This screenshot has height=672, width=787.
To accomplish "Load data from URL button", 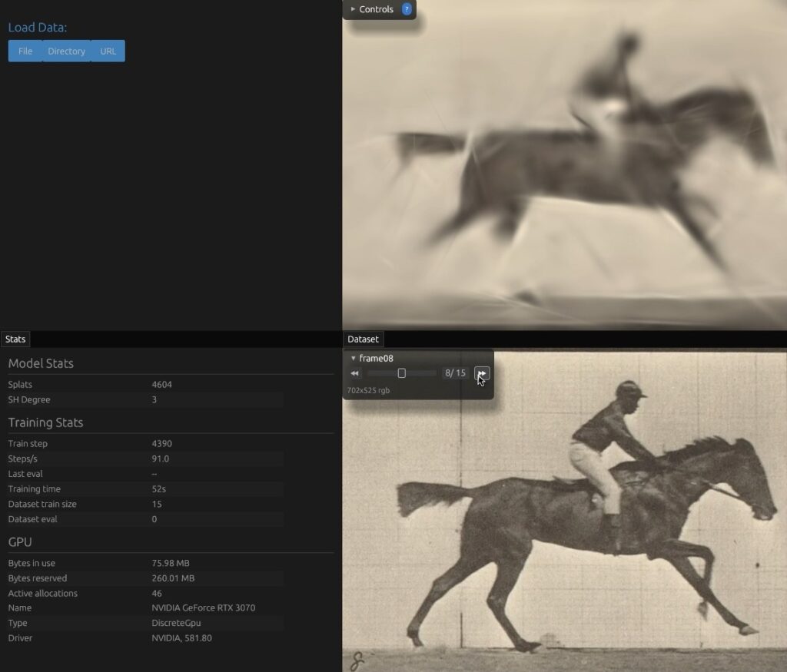I will [x=108, y=51].
